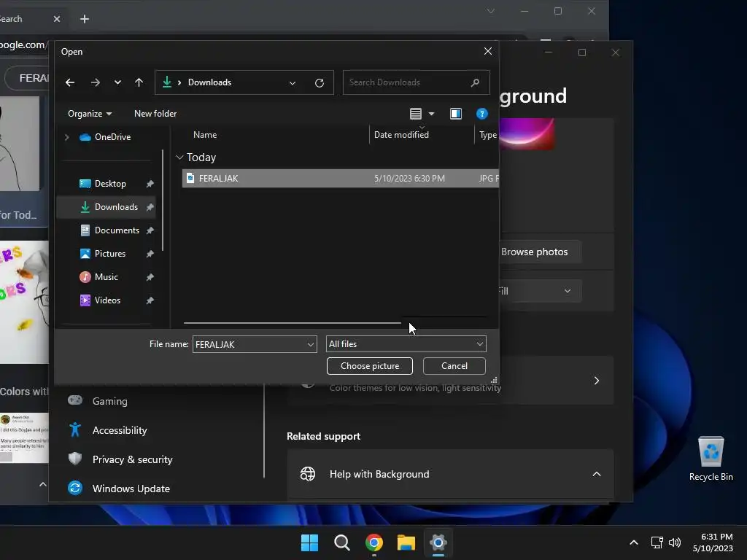Image resolution: width=747 pixels, height=560 pixels.
Task: Switch to Chrome from the taskbar
Action: (374, 542)
